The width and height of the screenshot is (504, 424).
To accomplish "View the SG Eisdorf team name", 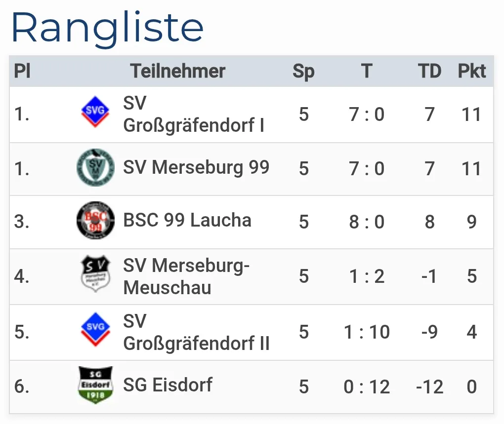I will pyautogui.click(x=168, y=385).
